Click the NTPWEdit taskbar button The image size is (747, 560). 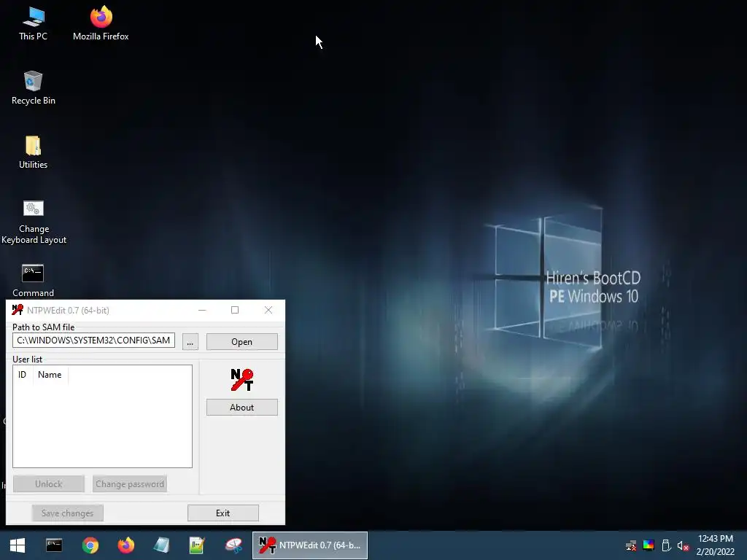(309, 545)
